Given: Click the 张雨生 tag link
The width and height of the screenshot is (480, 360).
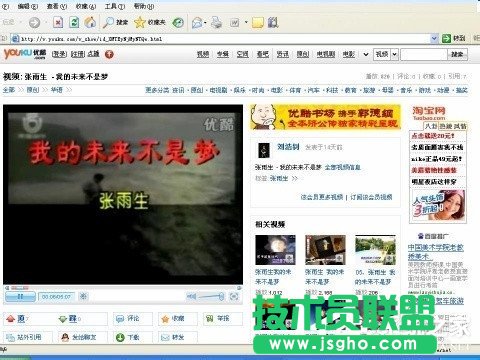Looking at the screenshot, I should 279,179.
